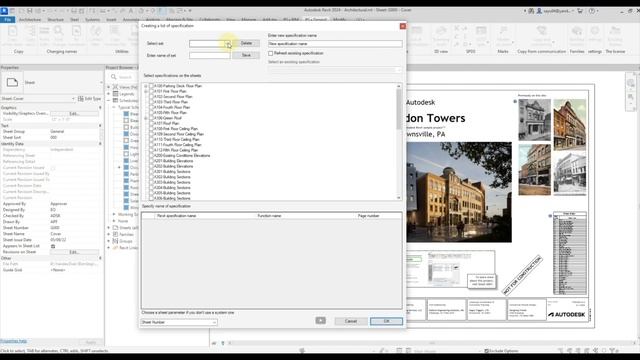Viewport: 640px width, 360px height.
Task: Check A105 Fifth Floor Plan
Action: (x=151, y=112)
